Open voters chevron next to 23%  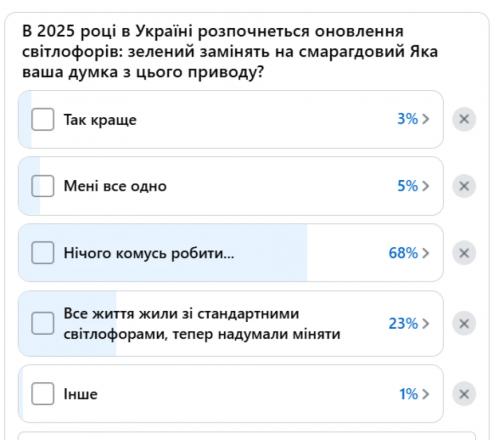pos(426,324)
